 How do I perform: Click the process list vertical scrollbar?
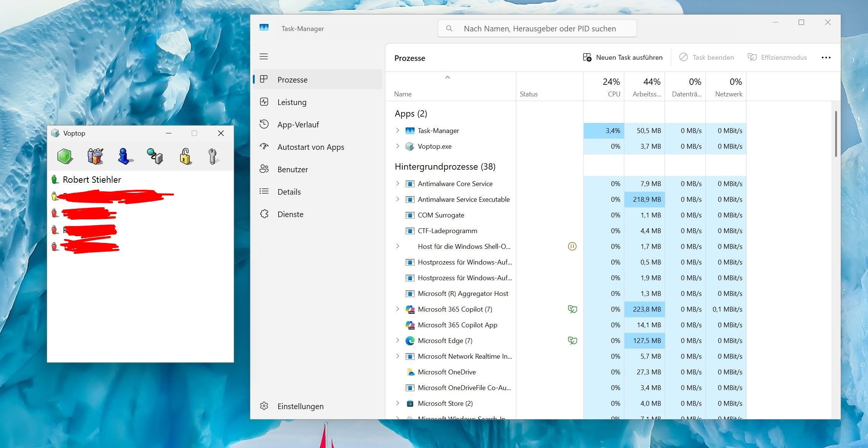pyautogui.click(x=836, y=134)
